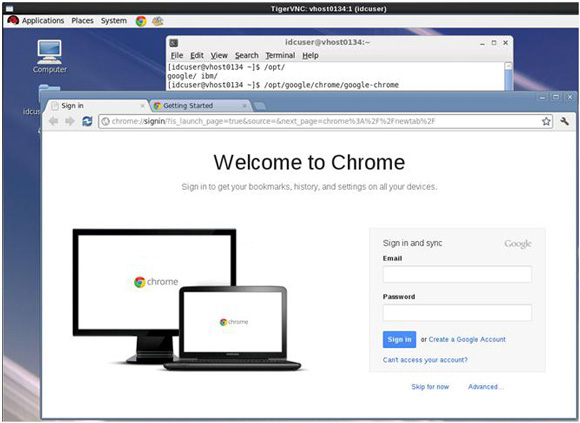This screenshot has width=580, height=423.
Task: Click the Chrome forward arrow button
Action: pyautogui.click(x=70, y=121)
